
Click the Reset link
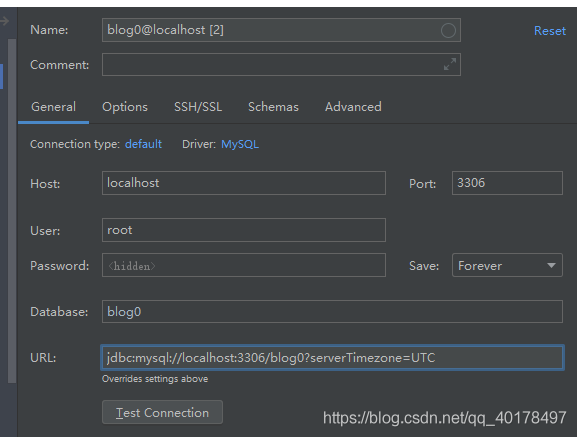click(550, 31)
